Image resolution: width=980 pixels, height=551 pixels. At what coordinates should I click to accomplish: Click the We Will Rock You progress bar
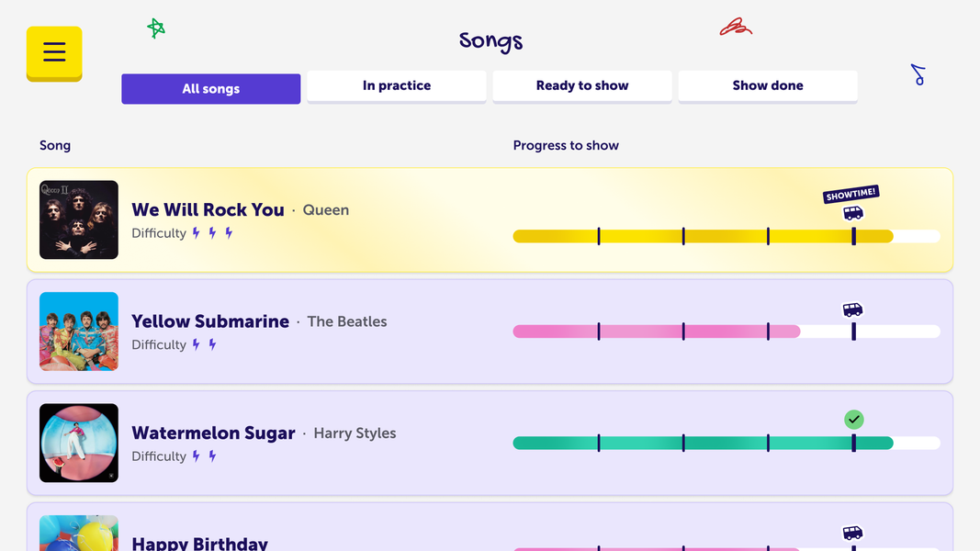tap(703, 237)
